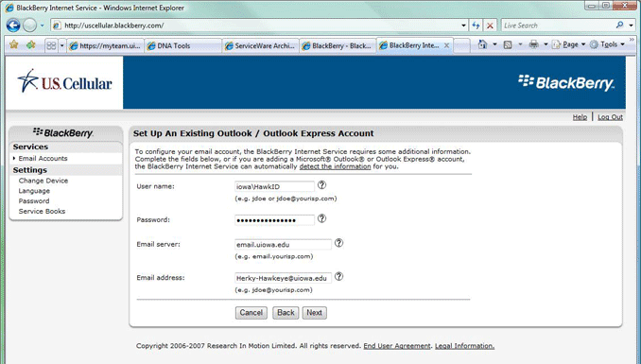
Task: Click the toolbar overflow chevron
Action: [x=632, y=40]
